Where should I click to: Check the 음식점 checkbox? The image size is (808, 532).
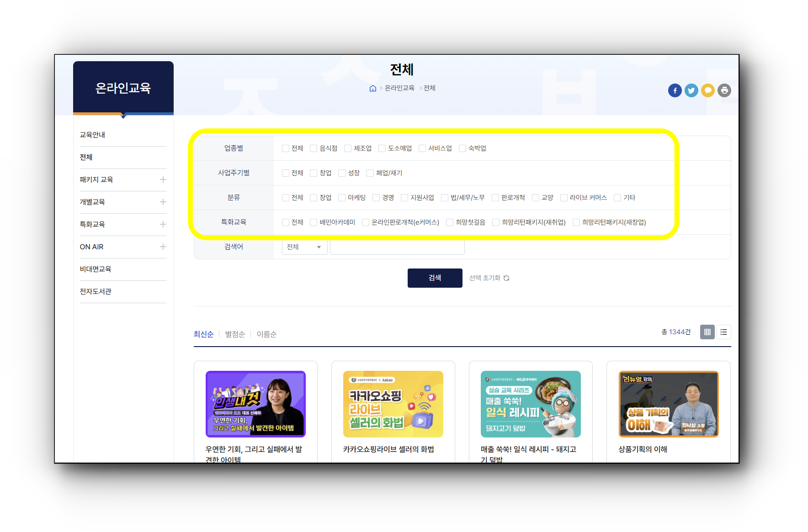(x=314, y=148)
